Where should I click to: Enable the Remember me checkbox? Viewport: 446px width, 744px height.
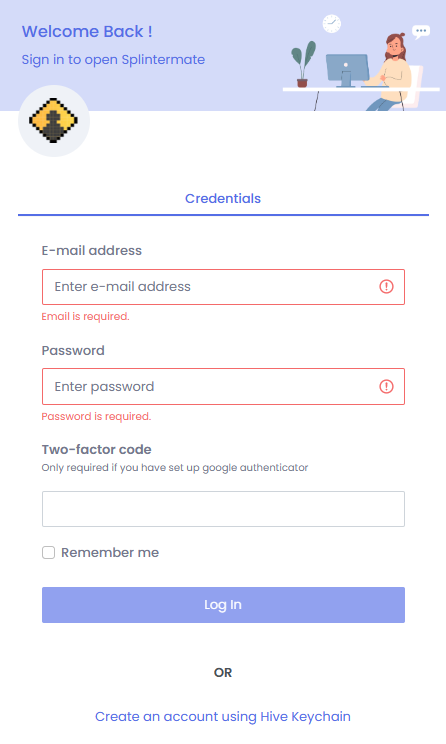[48, 552]
